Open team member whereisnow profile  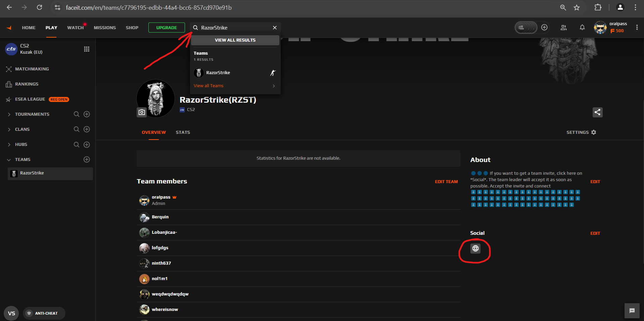pyautogui.click(x=165, y=310)
